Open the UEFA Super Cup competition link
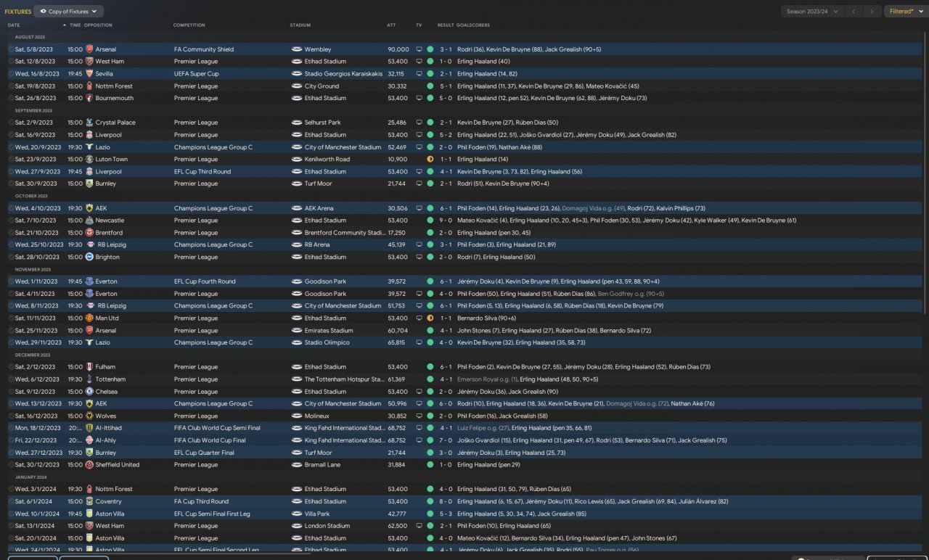The height and width of the screenshot is (560, 929). 196,74
